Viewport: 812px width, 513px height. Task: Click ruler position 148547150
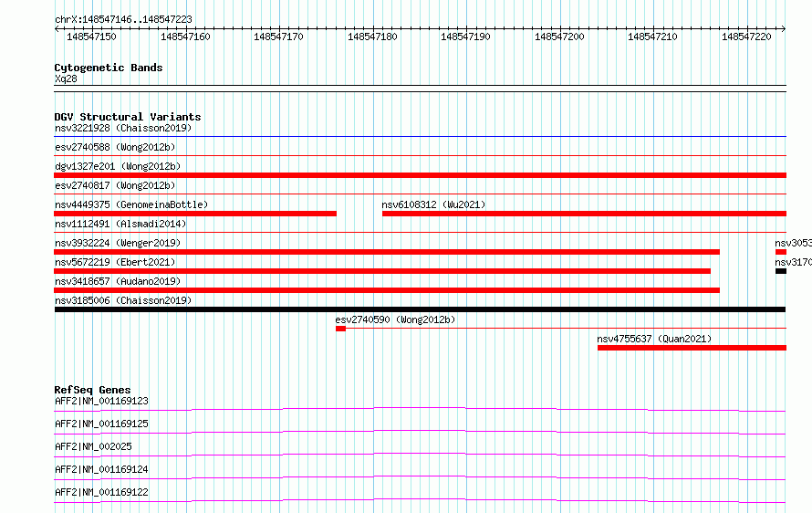[91, 37]
